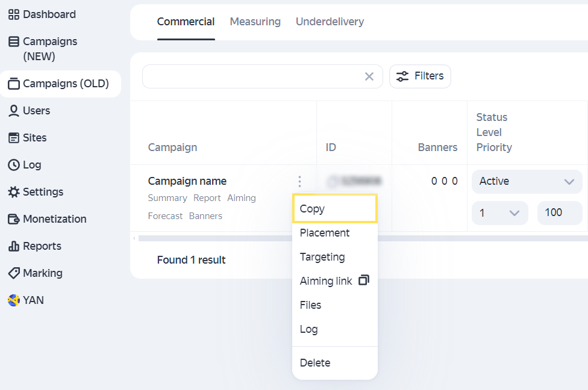Click the Monetization wallet icon
The height and width of the screenshot is (390, 588).
[x=13, y=219]
